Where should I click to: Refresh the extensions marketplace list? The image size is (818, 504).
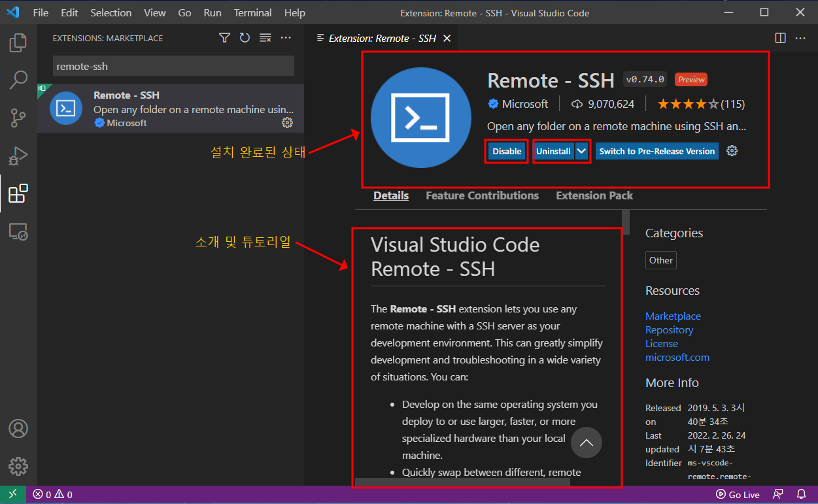245,38
